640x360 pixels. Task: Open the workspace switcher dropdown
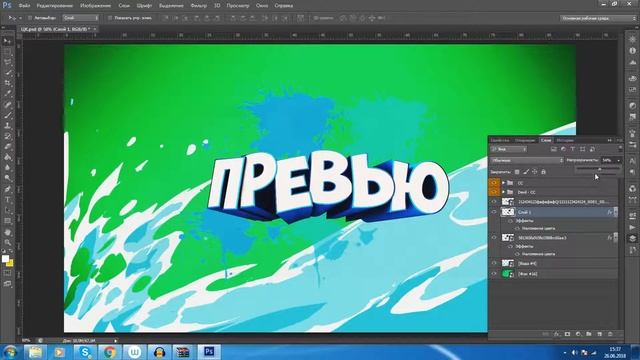[x=598, y=18]
